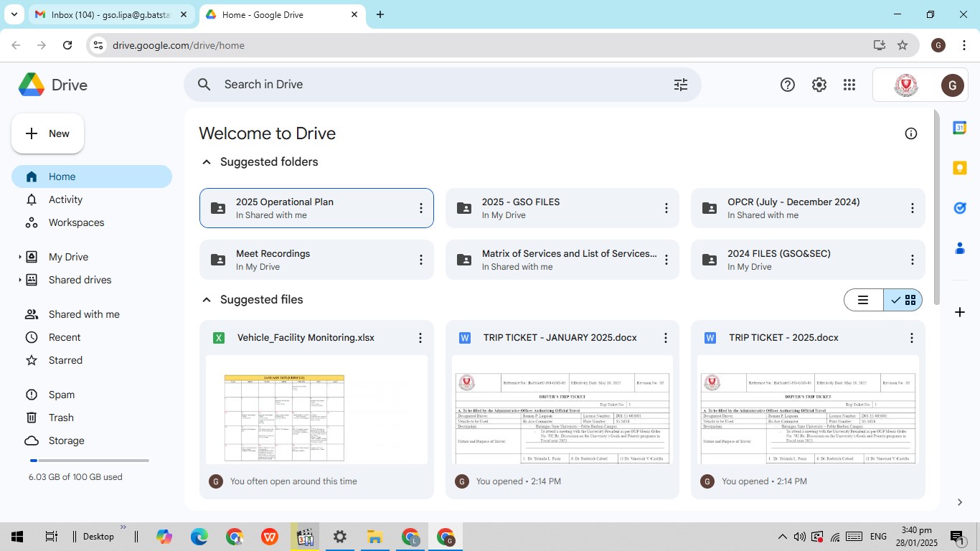The width and height of the screenshot is (980, 551).
Task: Collapse the Suggested files section
Action: (x=207, y=300)
